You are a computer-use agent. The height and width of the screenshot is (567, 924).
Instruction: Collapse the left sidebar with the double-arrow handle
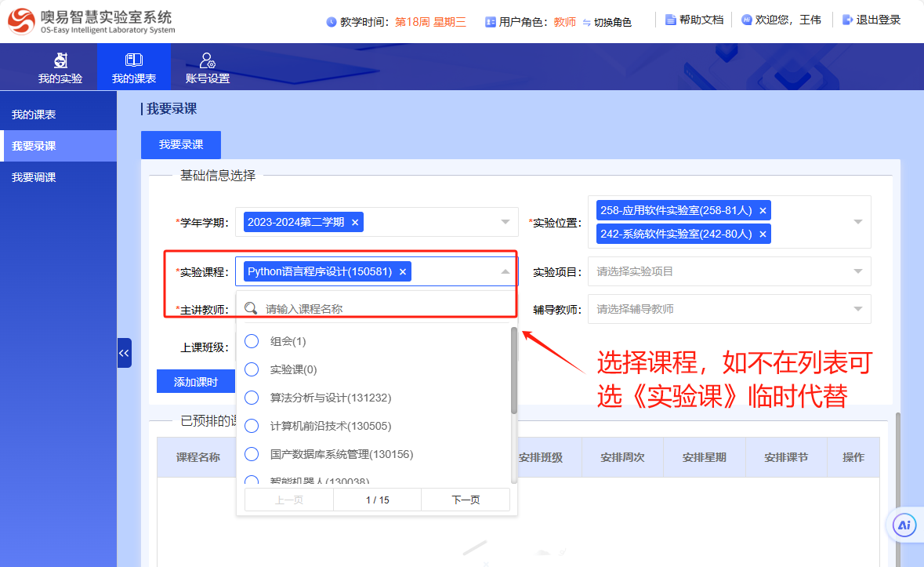[124, 353]
